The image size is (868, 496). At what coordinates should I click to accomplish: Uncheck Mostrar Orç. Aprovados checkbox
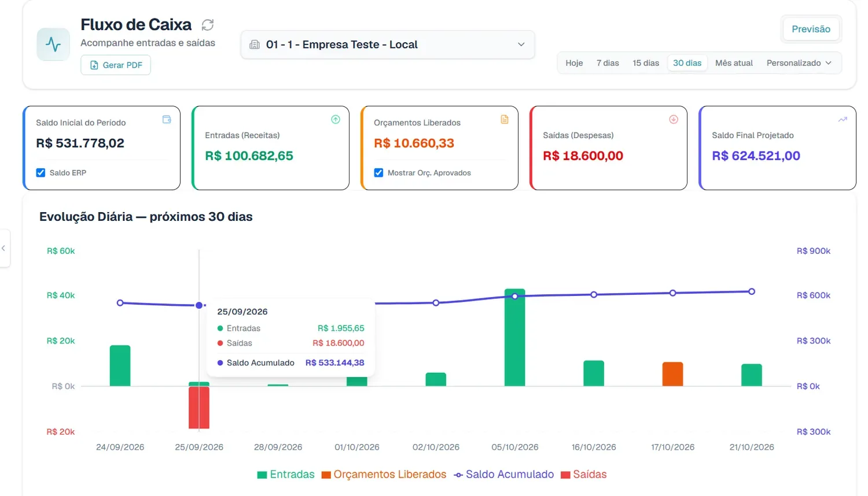click(x=378, y=173)
